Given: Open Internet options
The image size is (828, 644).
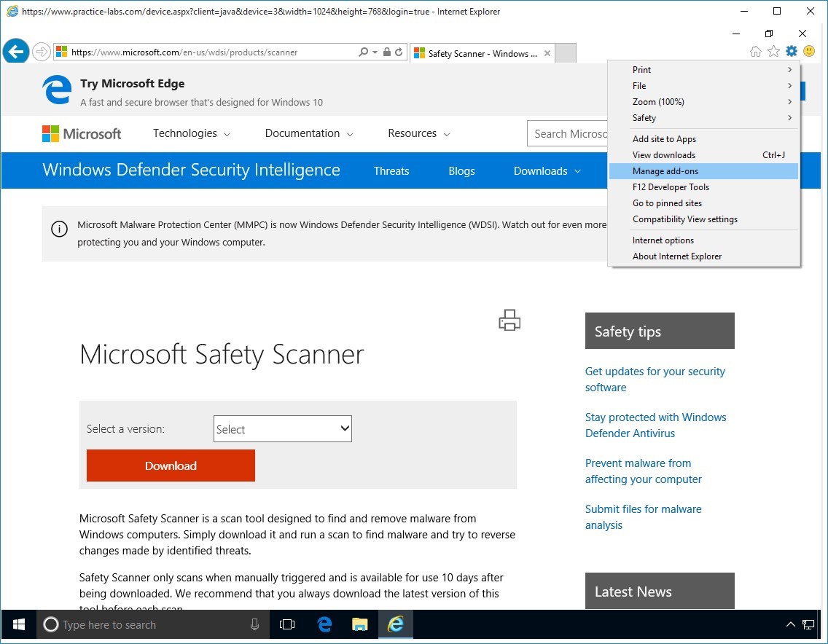Looking at the screenshot, I should (x=704, y=240).
